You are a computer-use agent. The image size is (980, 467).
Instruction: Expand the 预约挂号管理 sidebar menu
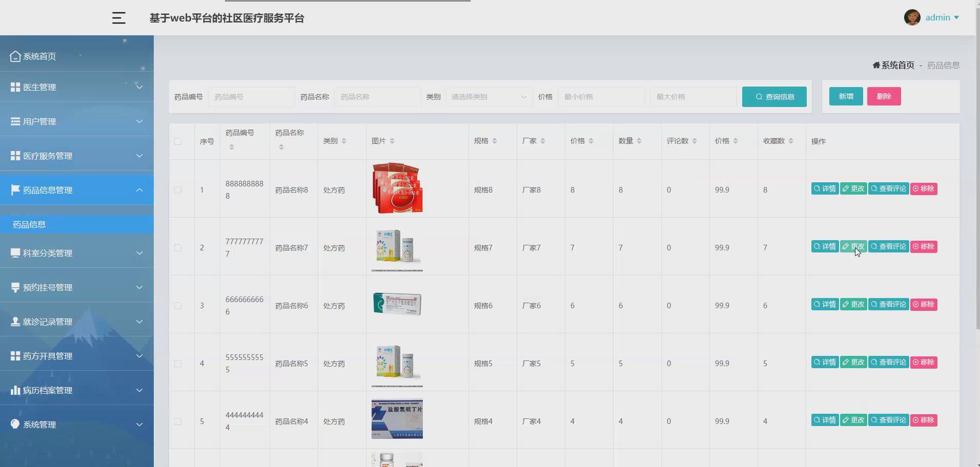click(77, 287)
